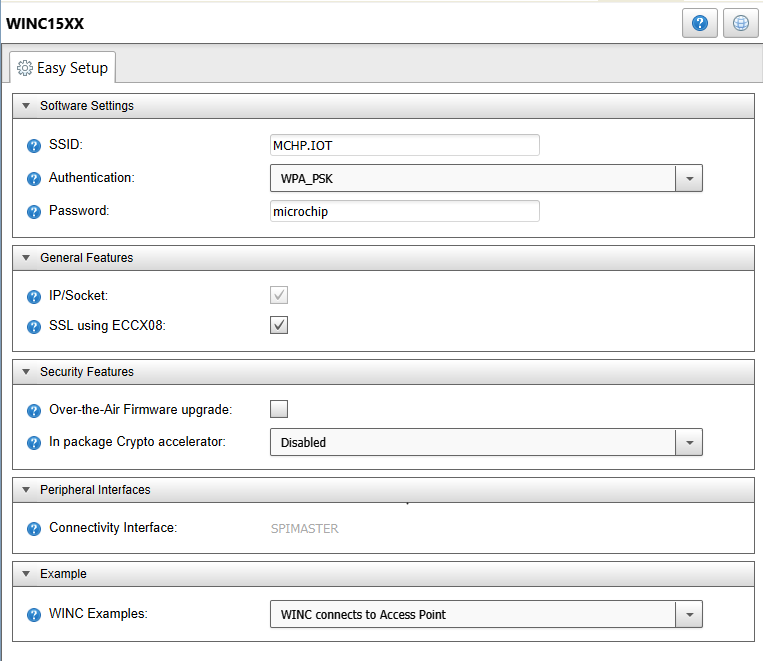The width and height of the screenshot is (763, 661).
Task: Enable Over-the-Air Firmware upgrade checkbox
Action: (x=279, y=409)
